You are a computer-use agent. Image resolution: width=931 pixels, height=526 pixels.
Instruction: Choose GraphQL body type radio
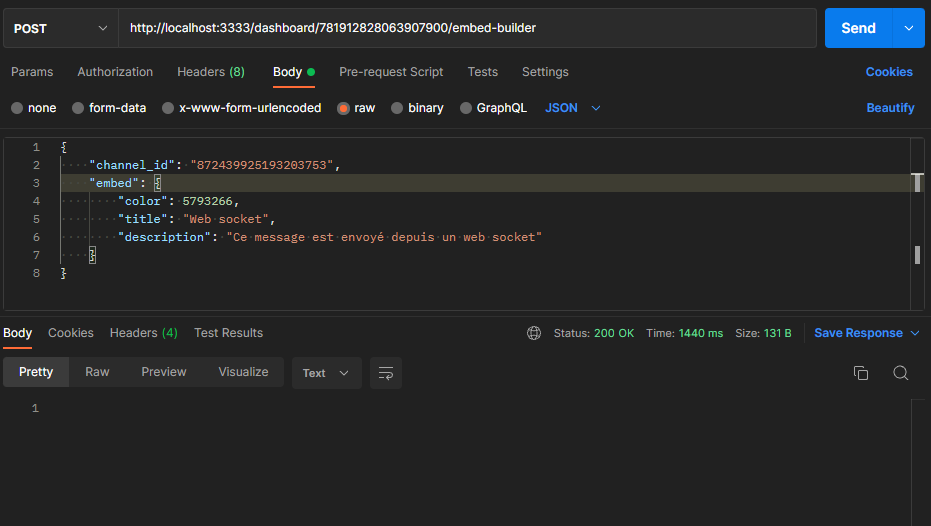466,108
